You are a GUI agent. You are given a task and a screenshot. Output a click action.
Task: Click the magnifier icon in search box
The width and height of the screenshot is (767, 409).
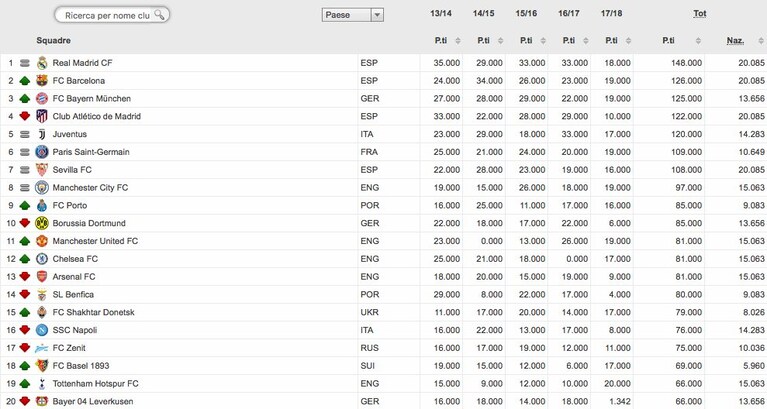point(159,15)
